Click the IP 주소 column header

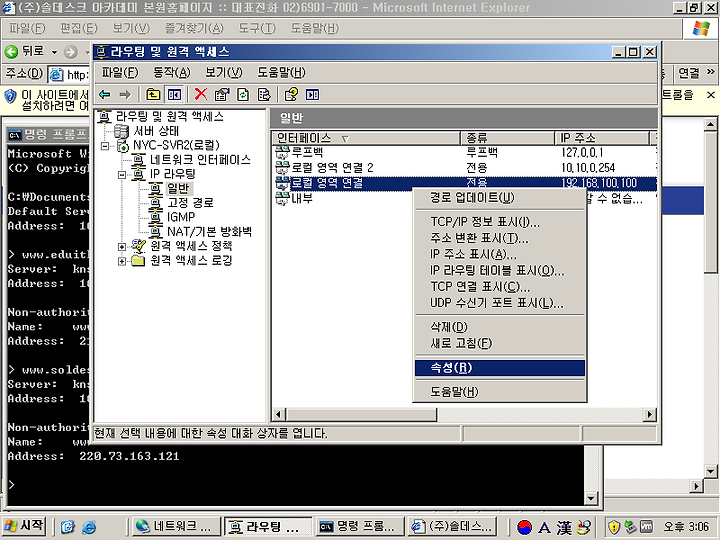(602, 138)
